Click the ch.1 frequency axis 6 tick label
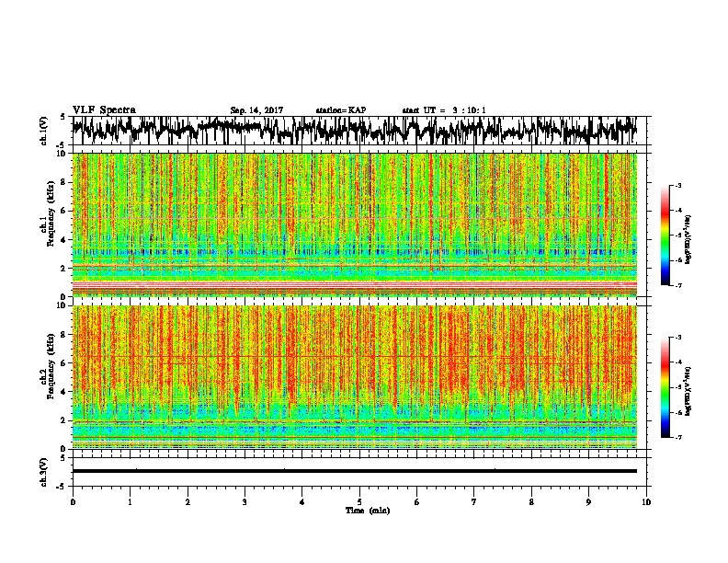This screenshot has width=728, height=563. coord(63,211)
